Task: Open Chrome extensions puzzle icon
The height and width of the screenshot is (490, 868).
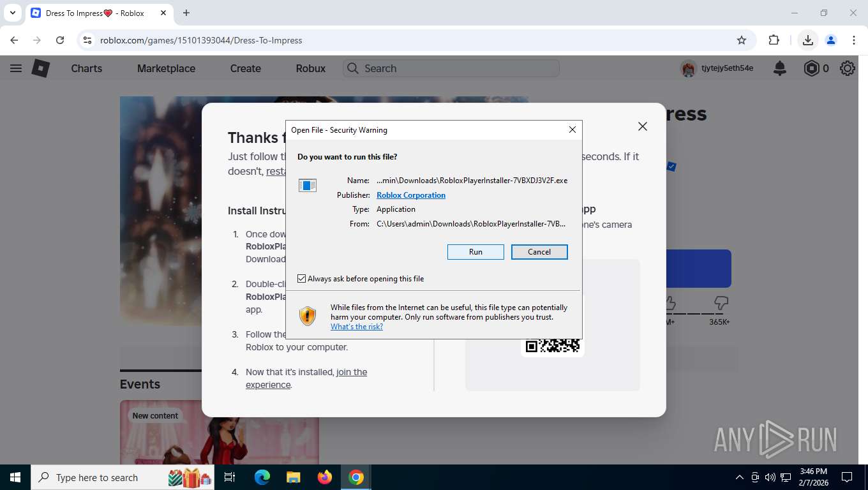Action: [774, 40]
